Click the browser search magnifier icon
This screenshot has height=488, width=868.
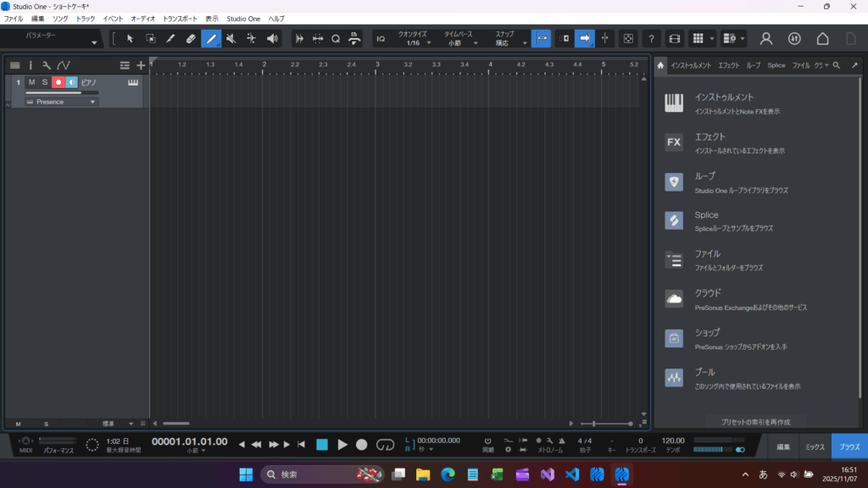837,65
